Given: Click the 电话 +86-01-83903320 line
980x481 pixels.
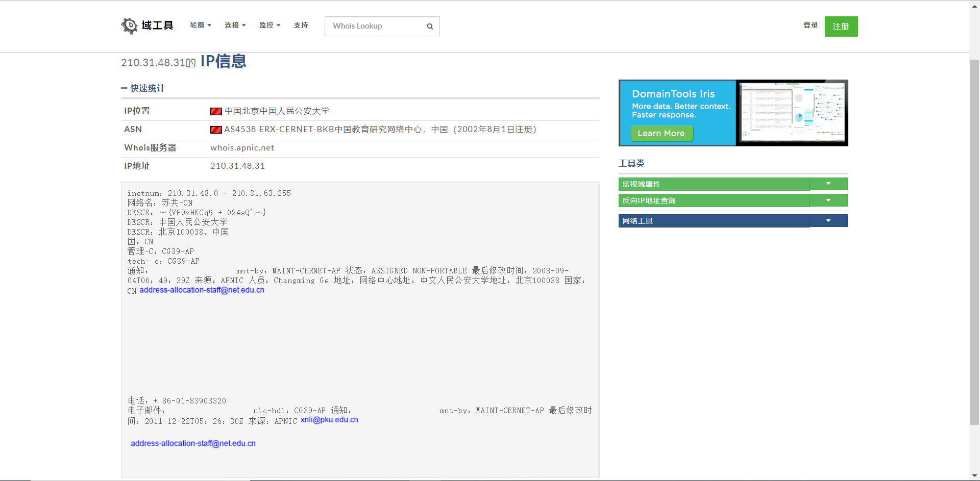Looking at the screenshot, I should [177, 401].
